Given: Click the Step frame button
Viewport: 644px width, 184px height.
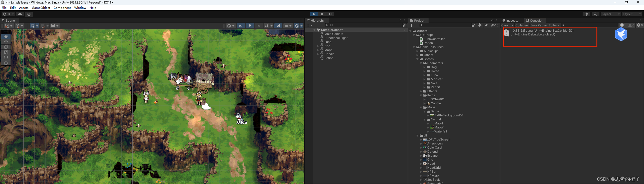Looking at the screenshot, I should (x=330, y=14).
